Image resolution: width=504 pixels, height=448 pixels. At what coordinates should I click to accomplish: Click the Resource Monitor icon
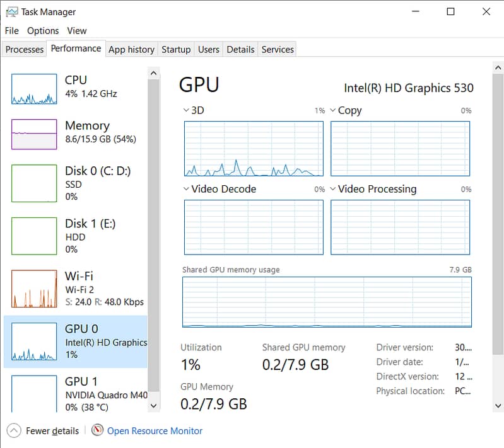pos(97,431)
